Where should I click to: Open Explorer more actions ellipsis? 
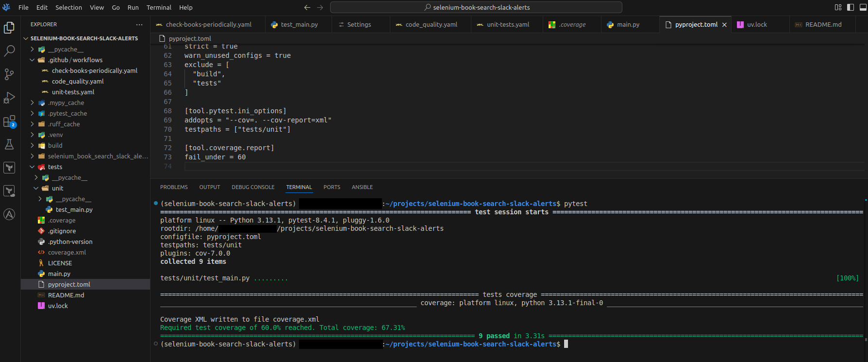click(x=139, y=24)
